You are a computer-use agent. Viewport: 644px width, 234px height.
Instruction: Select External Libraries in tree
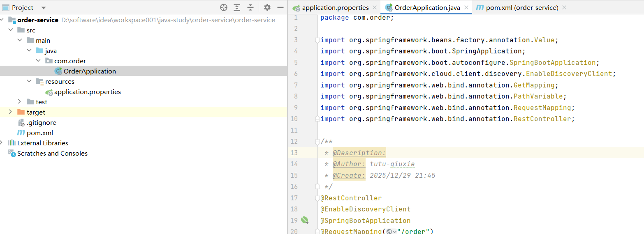coord(144,143)
